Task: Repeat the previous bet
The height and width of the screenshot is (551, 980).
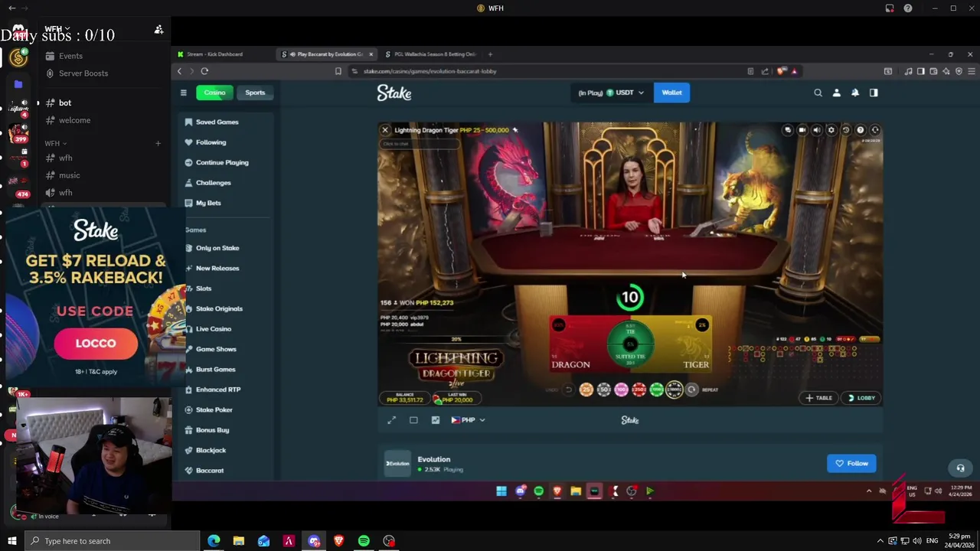Action: pyautogui.click(x=692, y=390)
